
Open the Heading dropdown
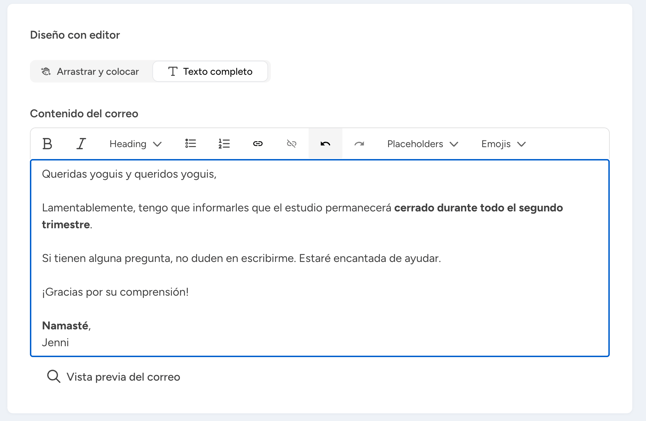135,144
